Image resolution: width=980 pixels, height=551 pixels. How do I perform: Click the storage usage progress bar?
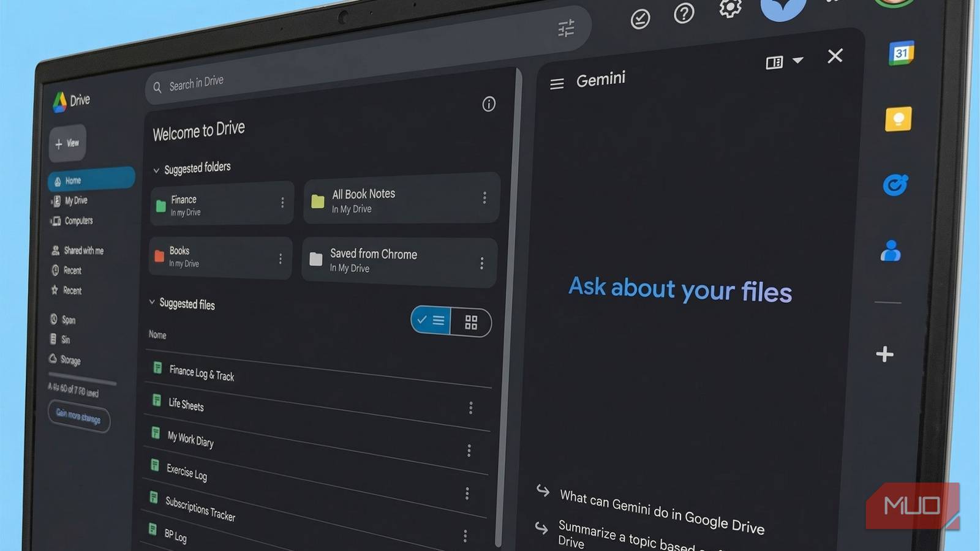coord(82,378)
